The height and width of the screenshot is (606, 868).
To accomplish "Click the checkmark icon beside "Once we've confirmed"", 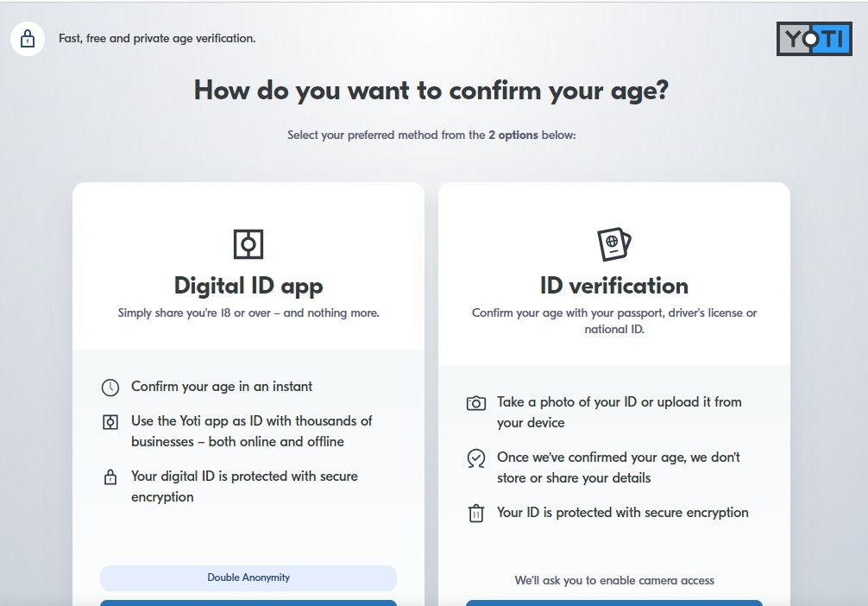I will (x=476, y=458).
